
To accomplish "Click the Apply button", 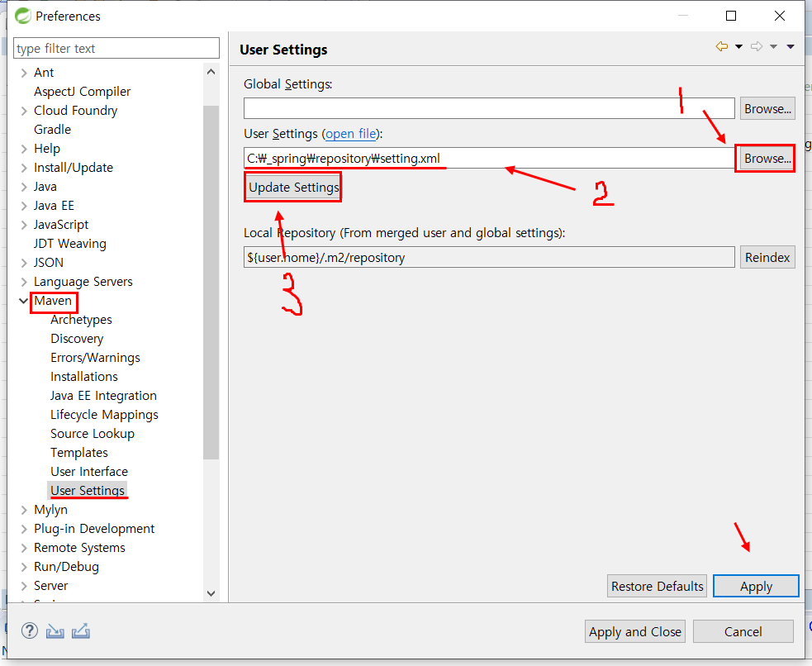I will (756, 586).
